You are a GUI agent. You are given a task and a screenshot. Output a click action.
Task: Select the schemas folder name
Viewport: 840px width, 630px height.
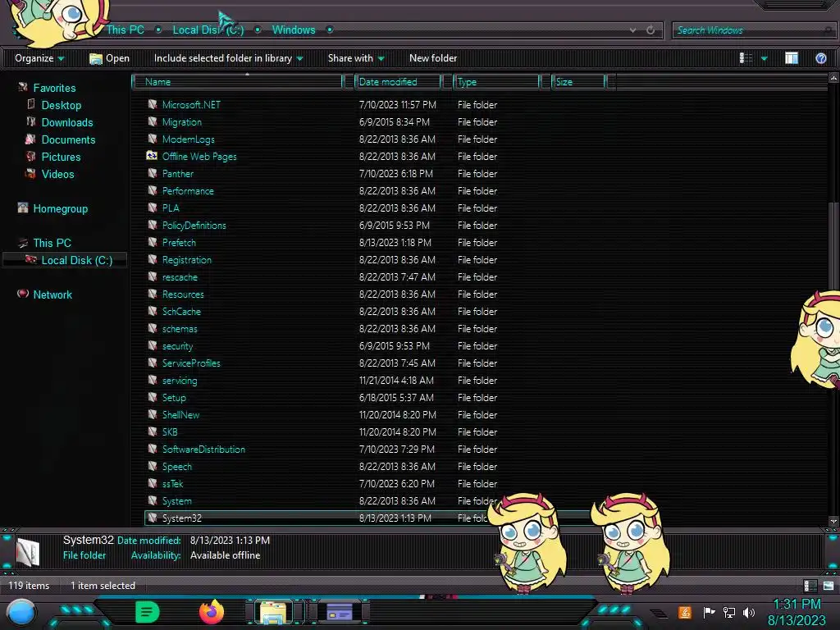180,329
